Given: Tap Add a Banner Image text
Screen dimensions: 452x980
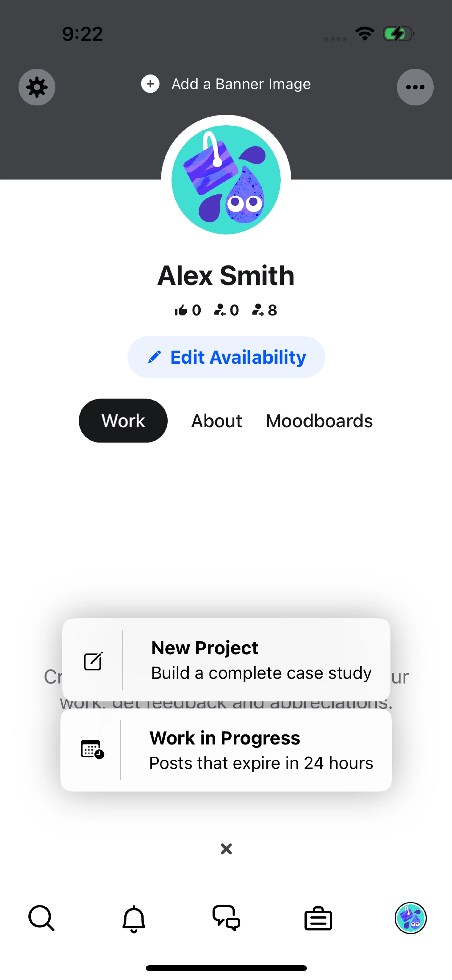Looking at the screenshot, I should [241, 84].
